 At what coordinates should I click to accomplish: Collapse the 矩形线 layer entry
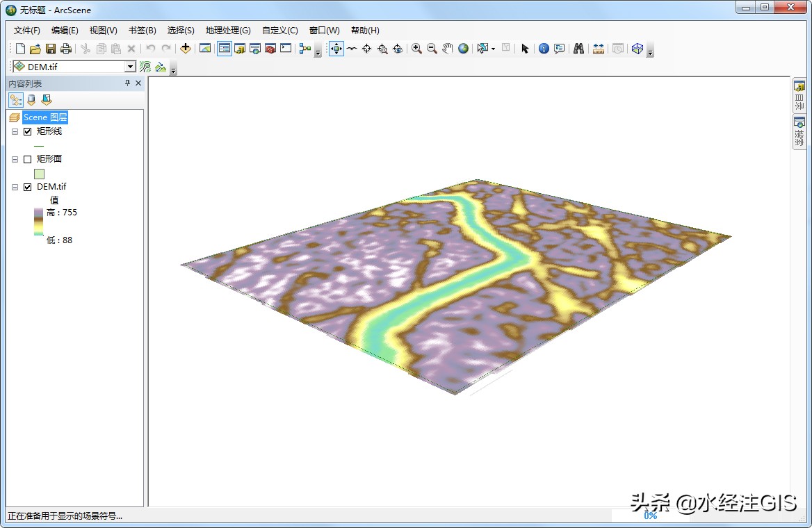(x=15, y=131)
